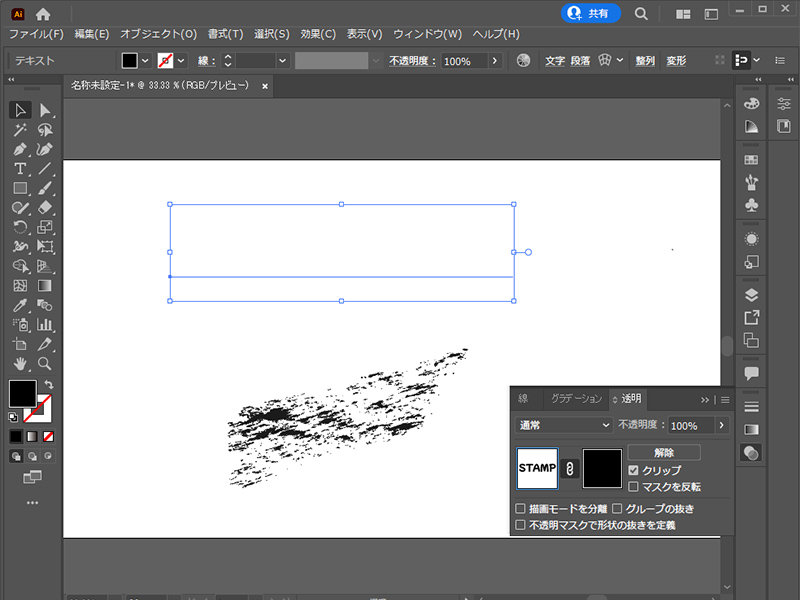Select the Type tool in the toolbar
The width and height of the screenshot is (800, 600).
(20, 168)
